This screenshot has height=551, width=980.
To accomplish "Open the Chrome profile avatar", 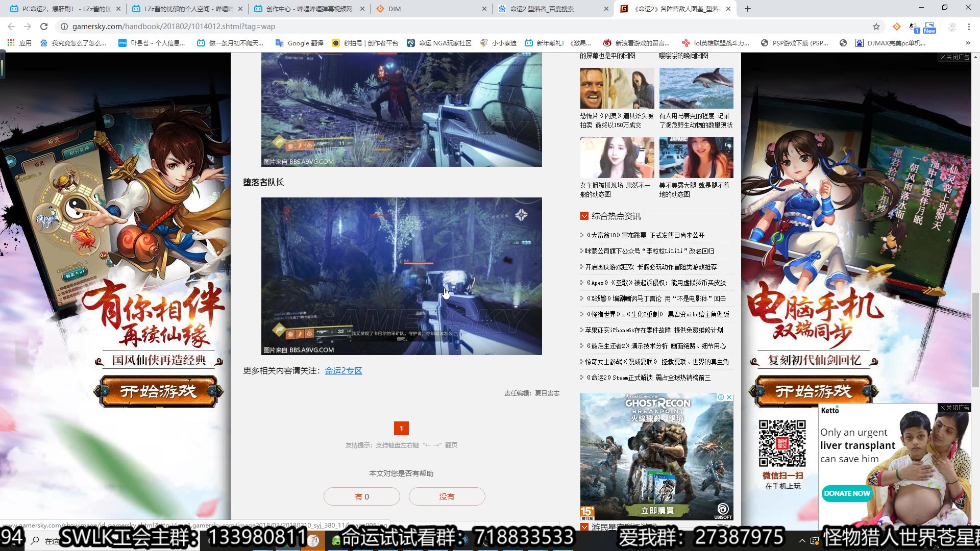I will coord(952,27).
